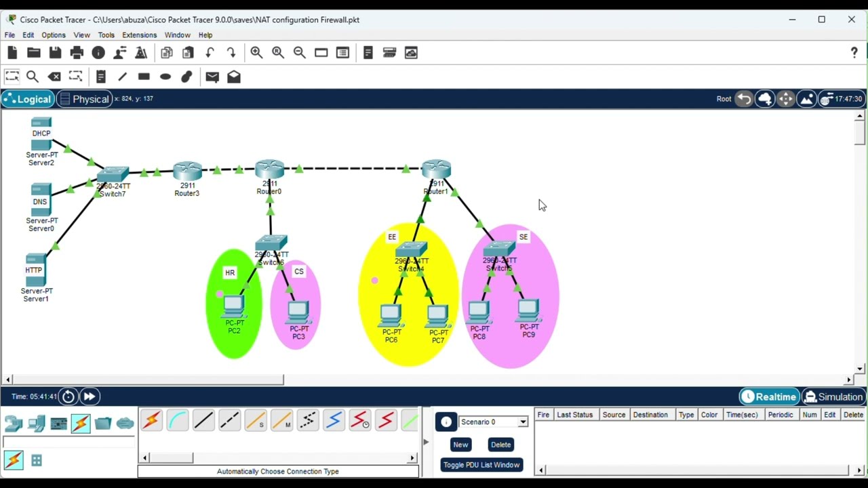The width and height of the screenshot is (868, 488).
Task: Select the automatic connection lightning icon
Action: coord(151,421)
